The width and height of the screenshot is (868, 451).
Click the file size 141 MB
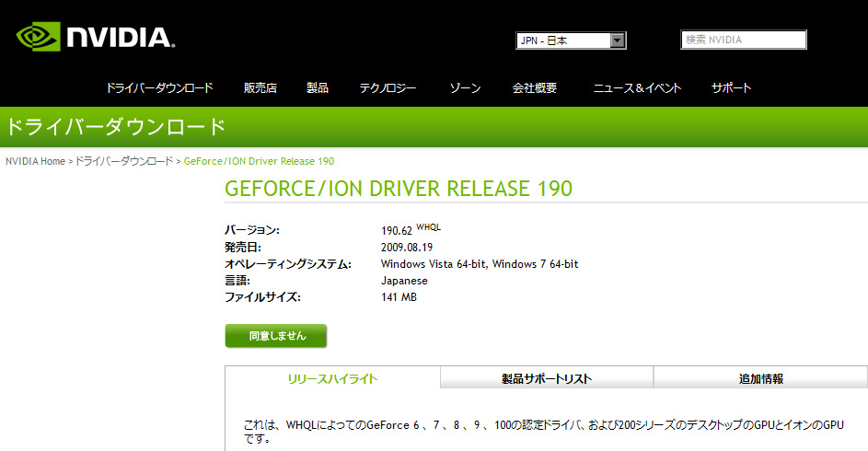(x=399, y=297)
